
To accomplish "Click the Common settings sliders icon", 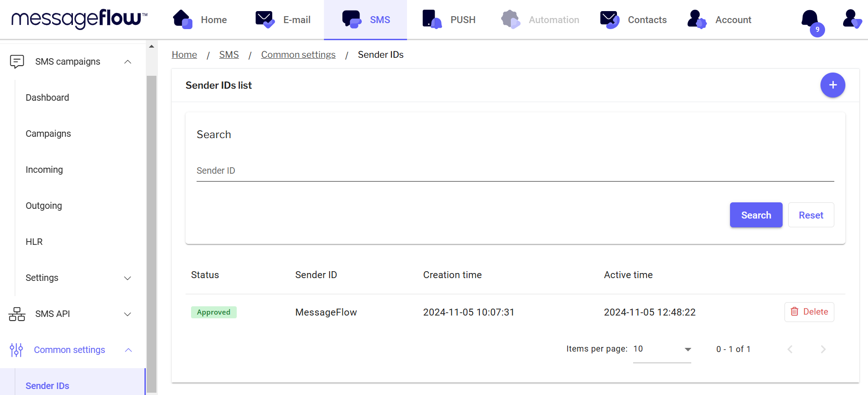I will pos(16,350).
